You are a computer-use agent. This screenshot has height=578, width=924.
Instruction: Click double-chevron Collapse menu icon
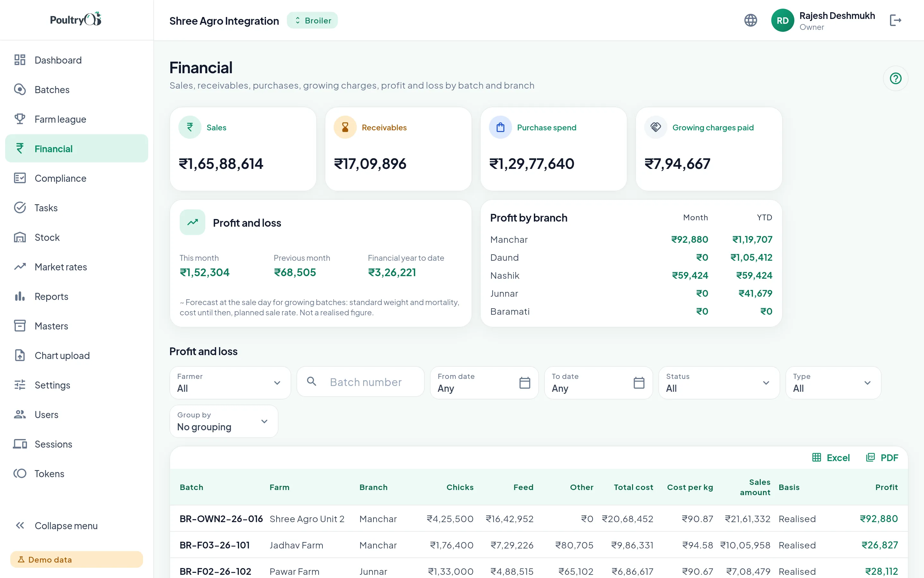(20, 526)
